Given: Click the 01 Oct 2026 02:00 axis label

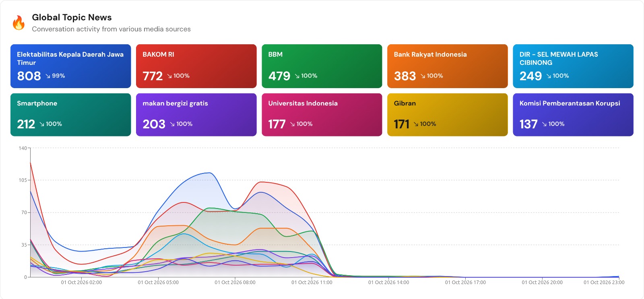Looking at the screenshot, I should [81, 283].
